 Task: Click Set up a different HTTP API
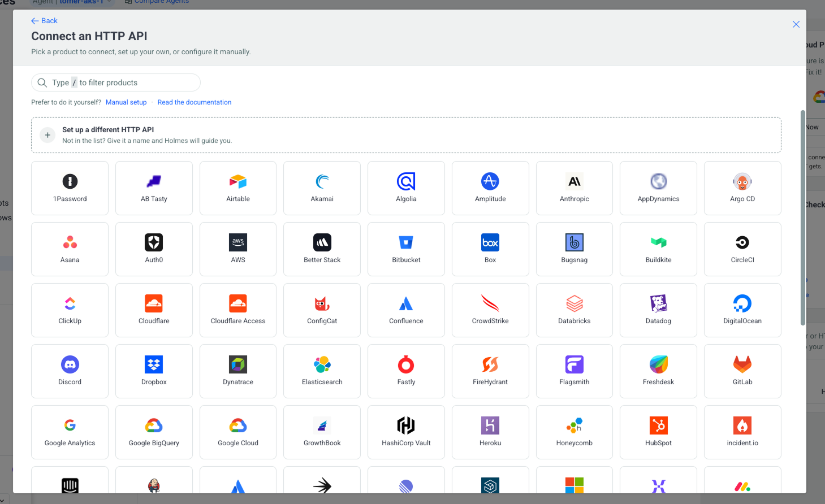click(x=406, y=135)
